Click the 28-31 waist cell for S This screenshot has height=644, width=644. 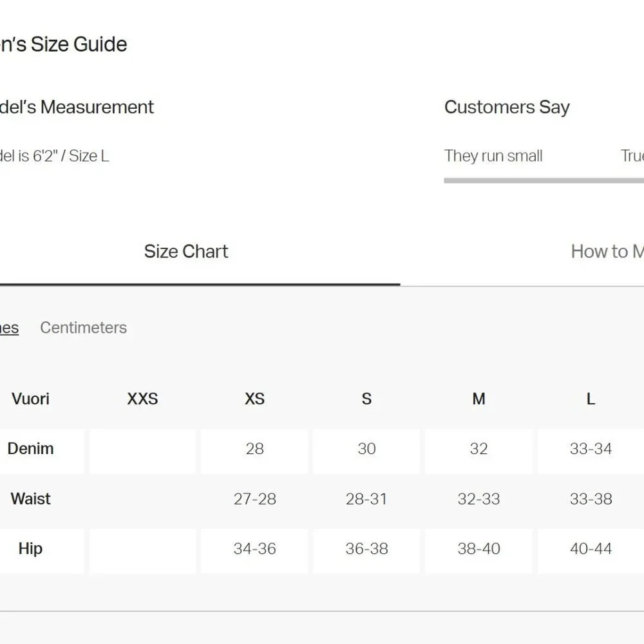click(x=366, y=499)
